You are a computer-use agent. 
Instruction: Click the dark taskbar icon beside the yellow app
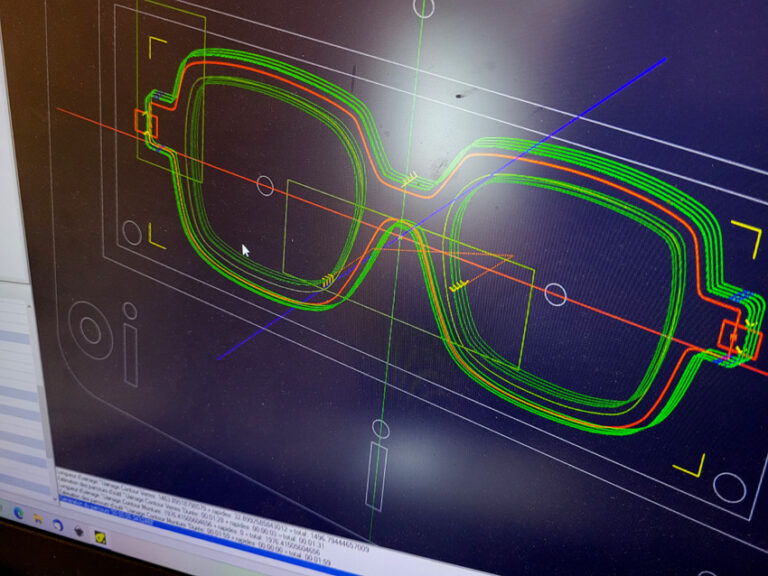pos(78,531)
